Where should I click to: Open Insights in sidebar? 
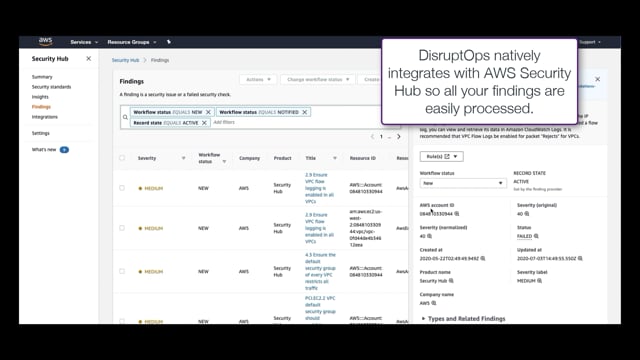tap(40, 97)
